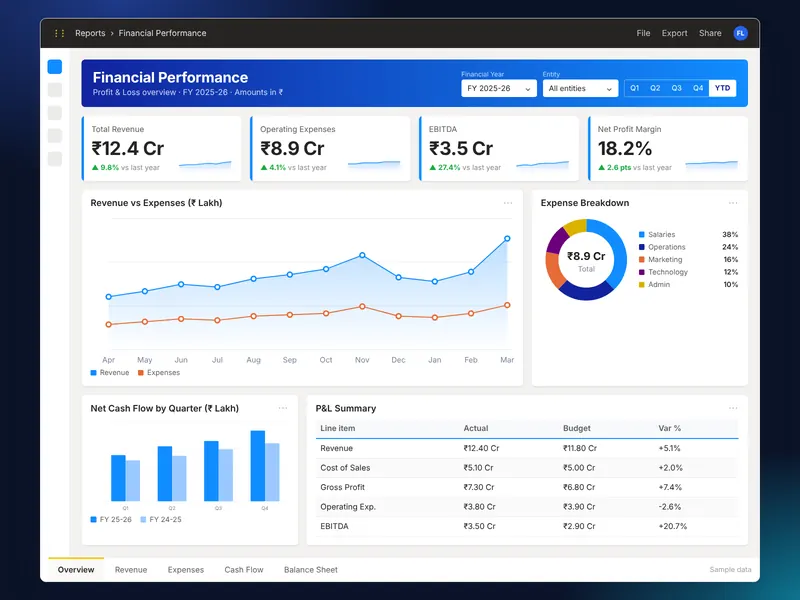Click the Net Profit Margin sparkline
The width and height of the screenshot is (800, 600).
[711, 165]
